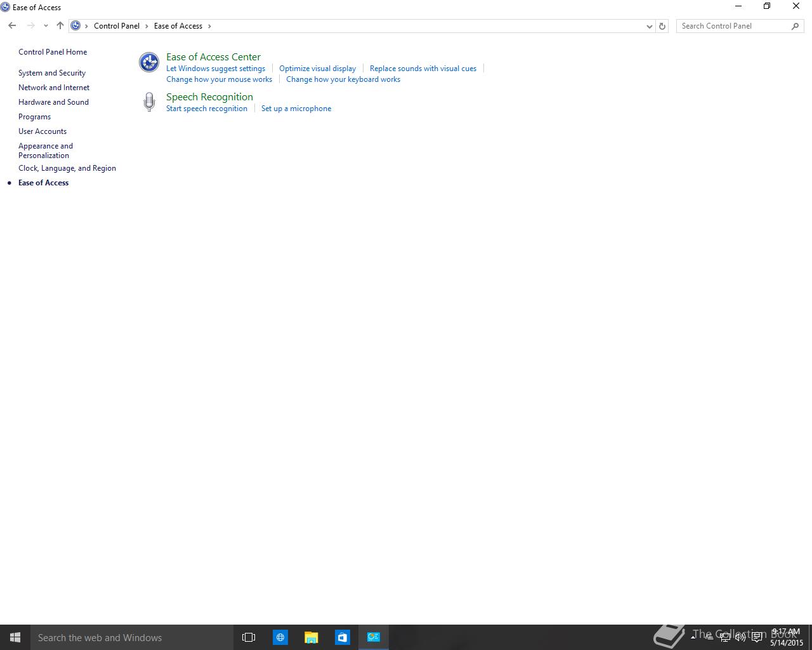Select Ease of Access in sidebar
812x650 pixels.
point(43,183)
